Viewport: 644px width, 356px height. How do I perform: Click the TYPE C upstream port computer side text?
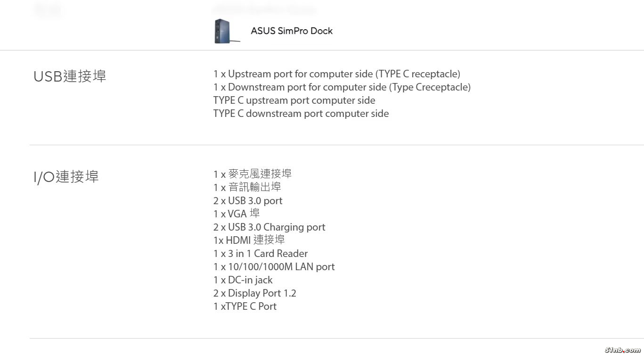294,100
